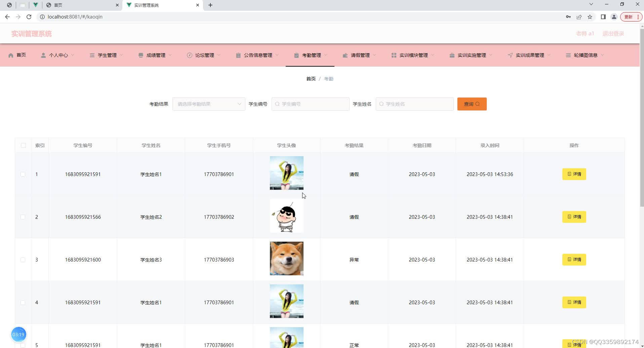Go back using browser back arrow
The height and width of the screenshot is (348, 644).
[7, 17]
